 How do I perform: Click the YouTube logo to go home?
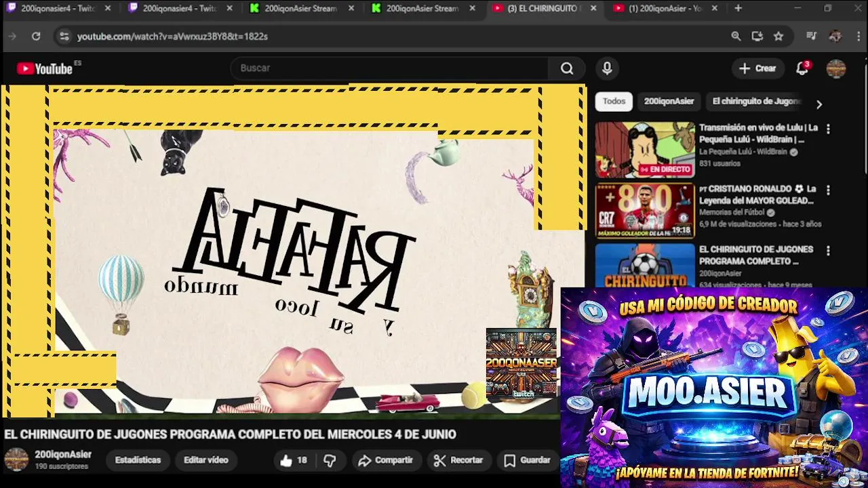[45, 68]
